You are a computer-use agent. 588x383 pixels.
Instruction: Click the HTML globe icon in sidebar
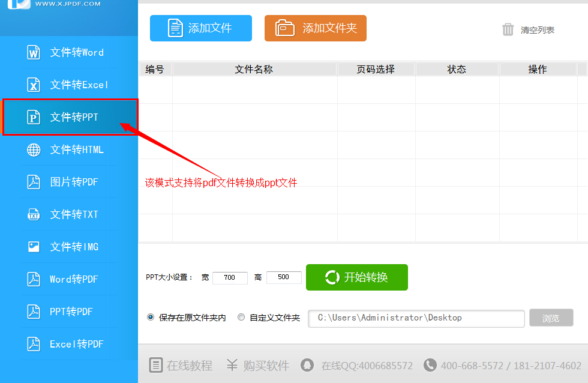tap(34, 149)
